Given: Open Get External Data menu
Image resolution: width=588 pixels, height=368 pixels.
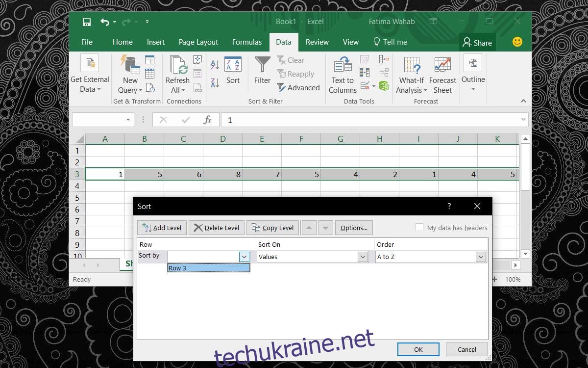Looking at the screenshot, I should (90, 74).
